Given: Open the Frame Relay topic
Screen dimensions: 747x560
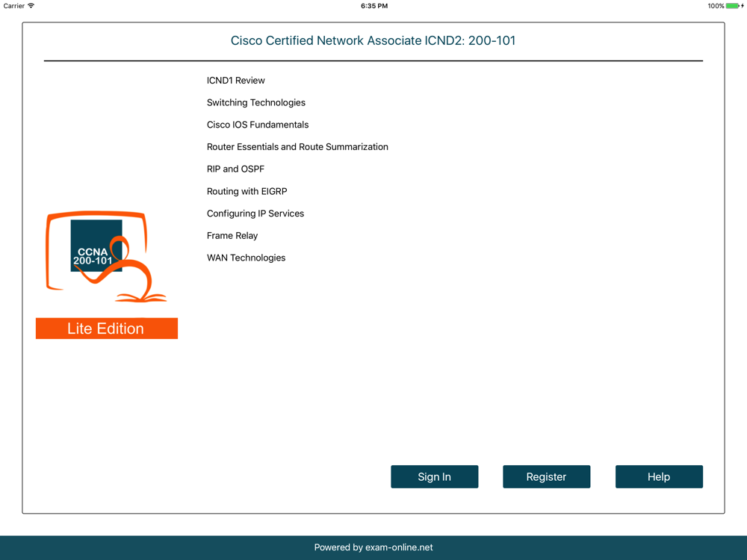Looking at the screenshot, I should click(x=232, y=236).
